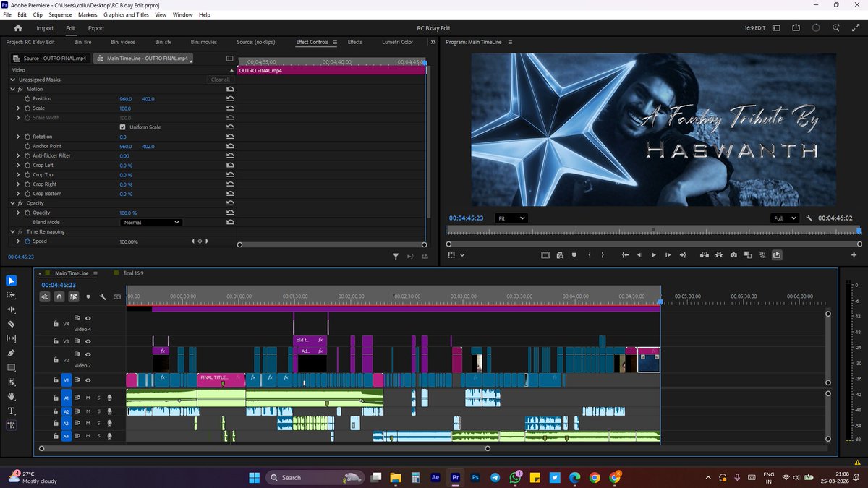Switch to final 16:9 sequence tab
This screenshot has height=488, width=868.
coord(133,273)
